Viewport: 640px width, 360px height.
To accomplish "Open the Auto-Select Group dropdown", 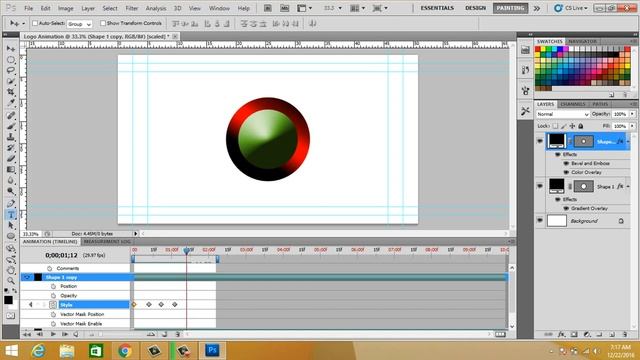I will 79,24.
